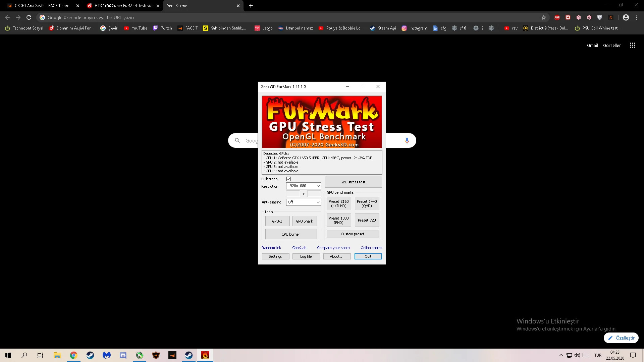Viewport: 644px width, 362px height.
Task: Bookmark this page using the star icon
Action: coord(544,17)
